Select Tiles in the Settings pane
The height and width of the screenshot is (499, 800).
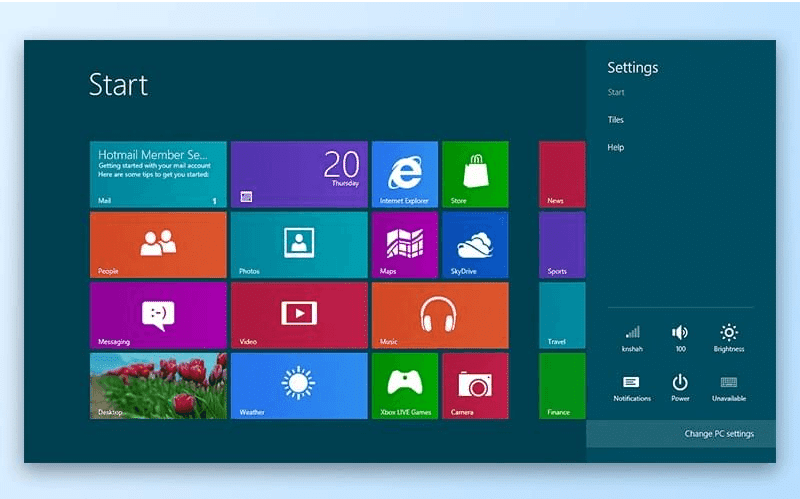coord(615,120)
